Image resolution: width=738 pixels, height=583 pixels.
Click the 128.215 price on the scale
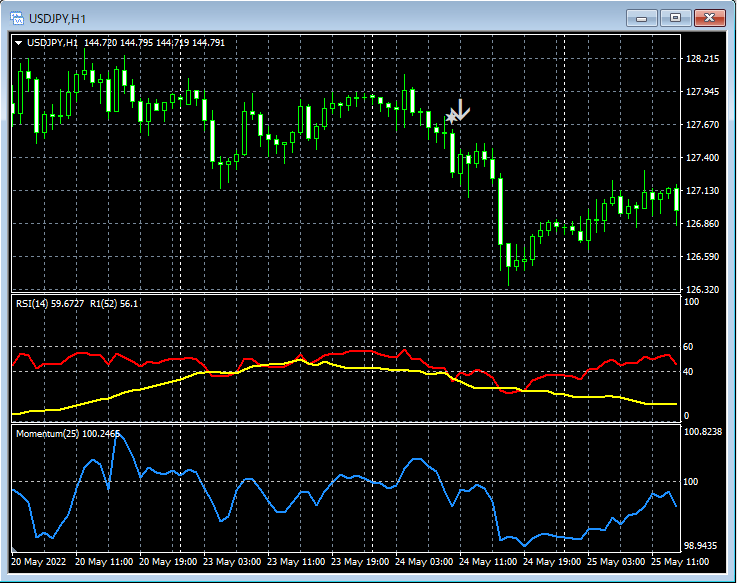tap(703, 59)
